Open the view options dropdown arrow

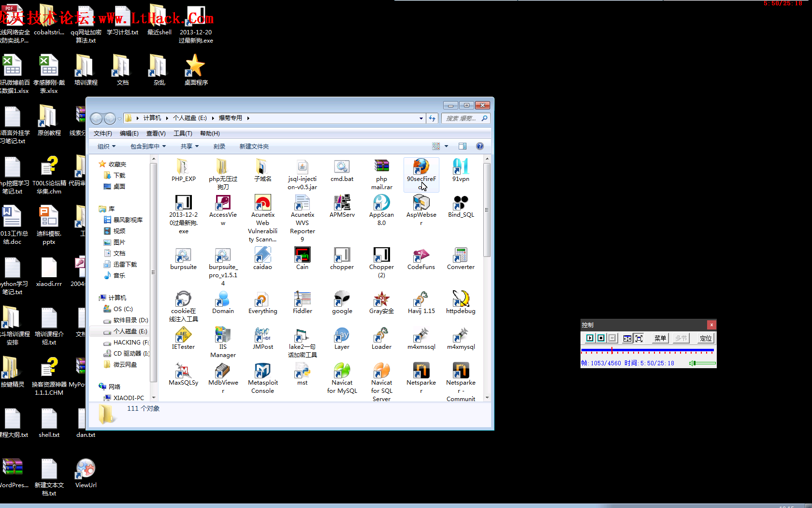click(x=446, y=146)
